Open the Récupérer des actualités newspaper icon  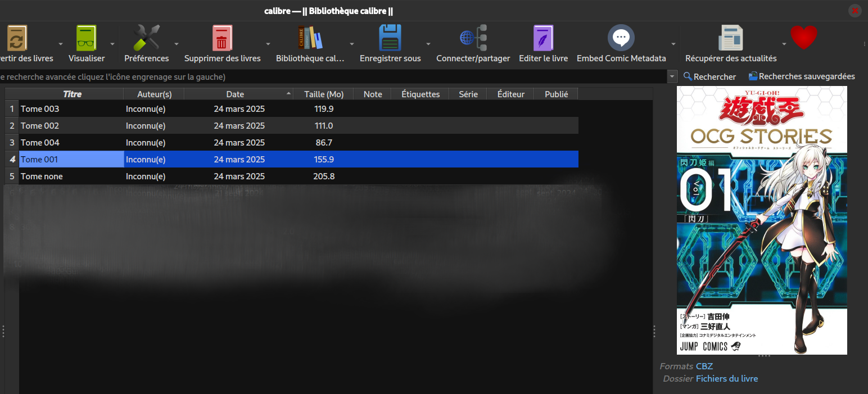pos(730,38)
